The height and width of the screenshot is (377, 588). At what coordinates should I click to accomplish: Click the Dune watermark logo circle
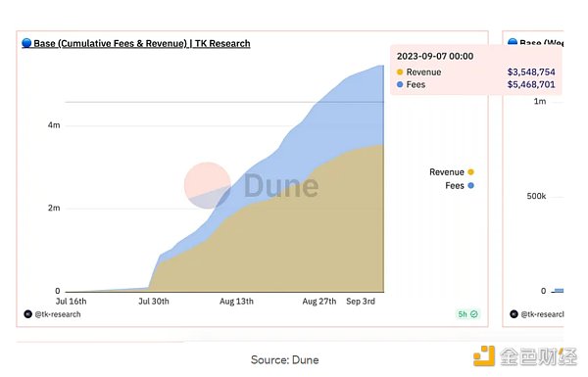pyautogui.click(x=208, y=185)
